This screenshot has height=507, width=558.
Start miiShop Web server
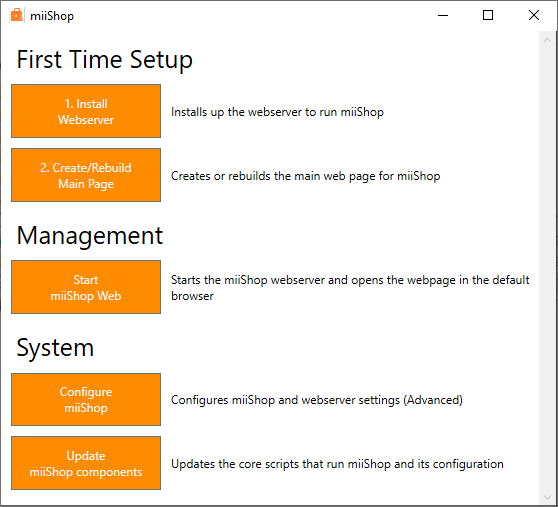(86, 287)
